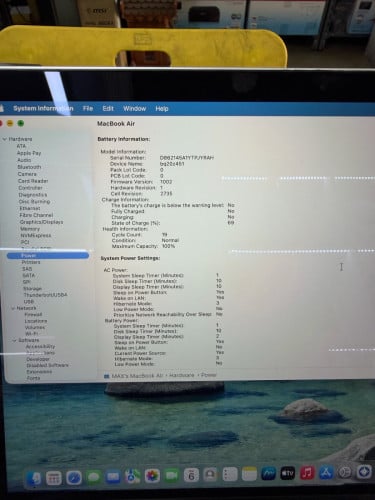This screenshot has height=500, width=375.
Task: Select the highlighted Power row
Action: (48, 256)
